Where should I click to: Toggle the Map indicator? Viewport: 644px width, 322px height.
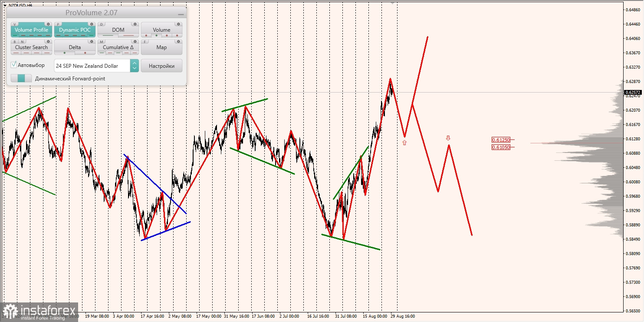tap(161, 47)
